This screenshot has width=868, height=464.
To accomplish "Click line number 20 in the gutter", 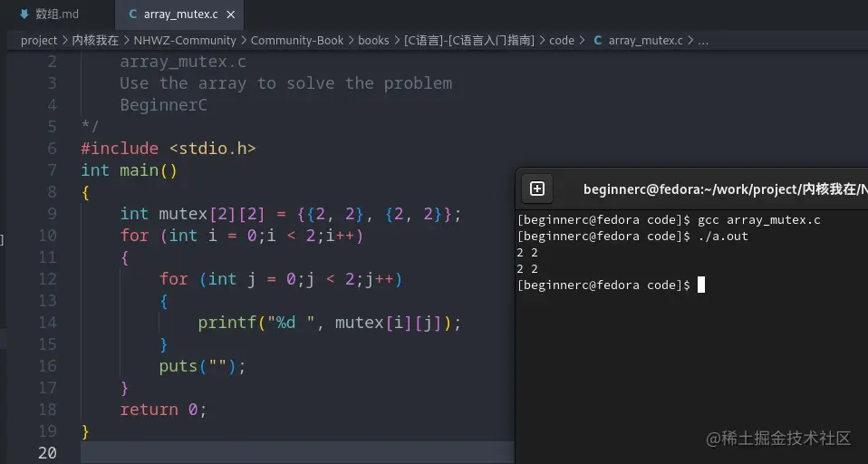I will [47, 453].
